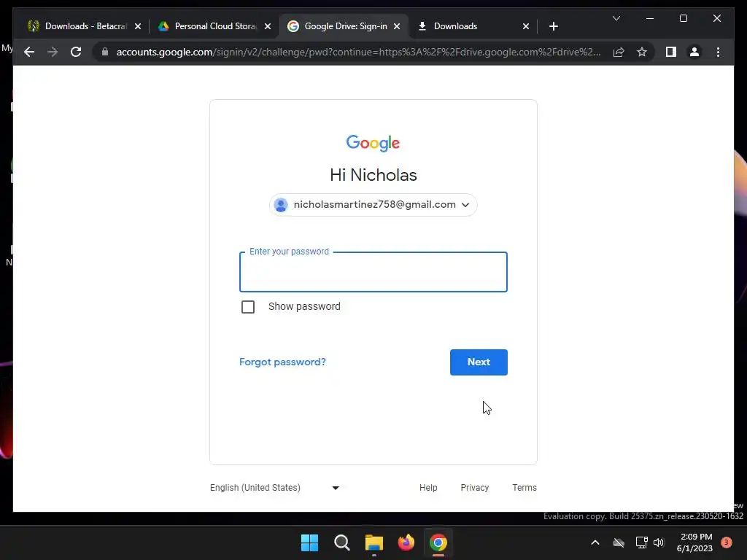The width and height of the screenshot is (747, 560).
Task: Click the Next button
Action: click(479, 362)
